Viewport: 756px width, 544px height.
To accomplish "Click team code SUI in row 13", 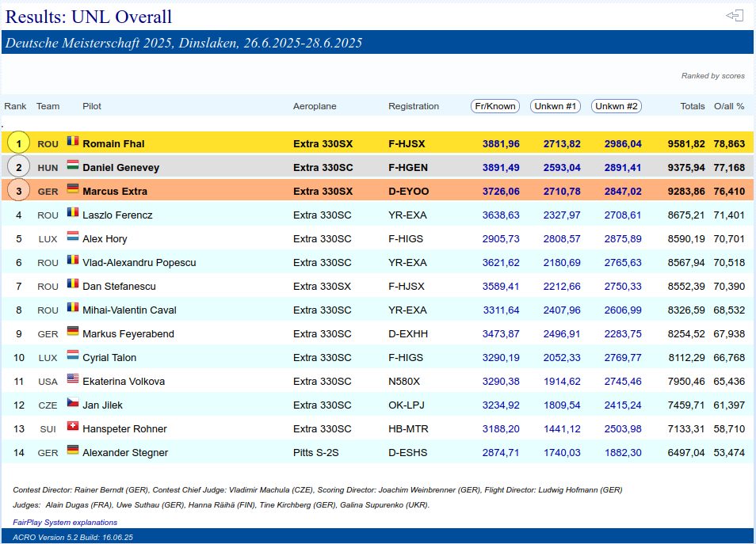I will click(48, 429).
